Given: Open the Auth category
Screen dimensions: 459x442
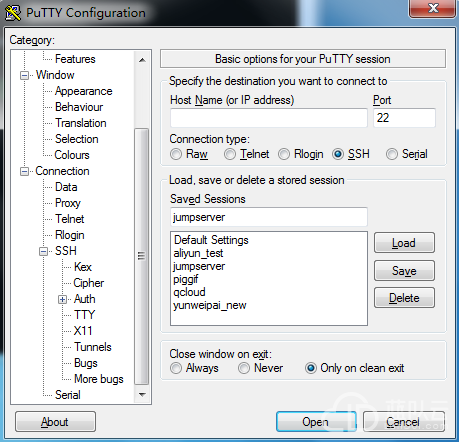Looking at the screenshot, I should click(x=85, y=299).
